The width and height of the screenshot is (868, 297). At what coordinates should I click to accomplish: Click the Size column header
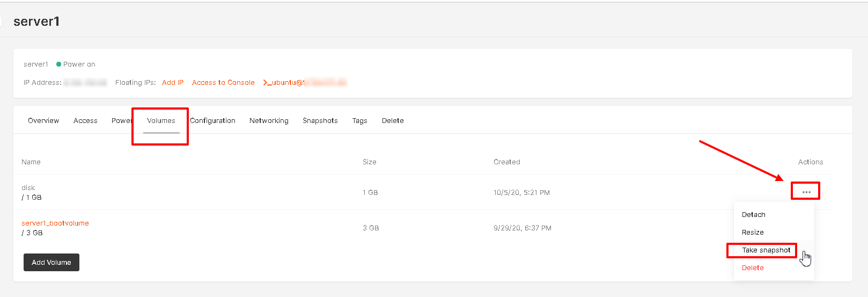tap(370, 162)
